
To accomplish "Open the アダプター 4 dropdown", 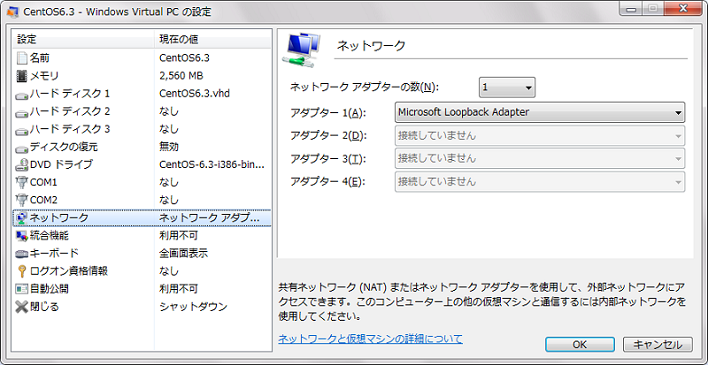I will pyautogui.click(x=540, y=182).
